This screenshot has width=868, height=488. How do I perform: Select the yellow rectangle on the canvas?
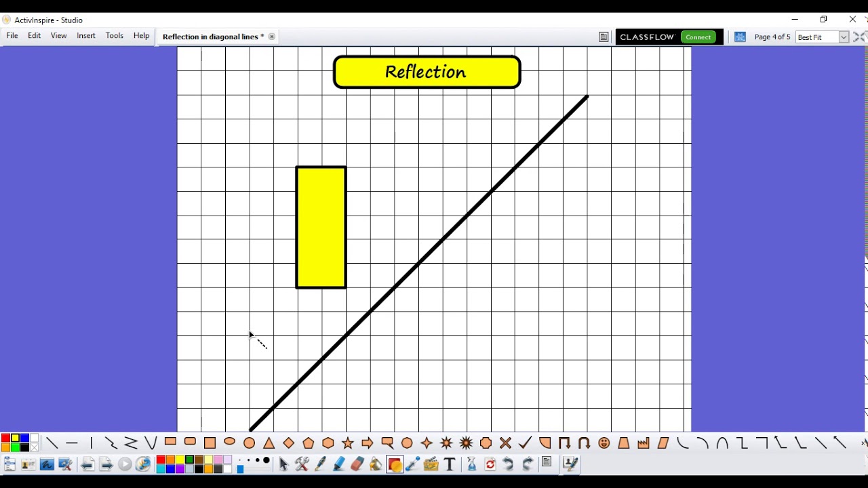coord(321,228)
